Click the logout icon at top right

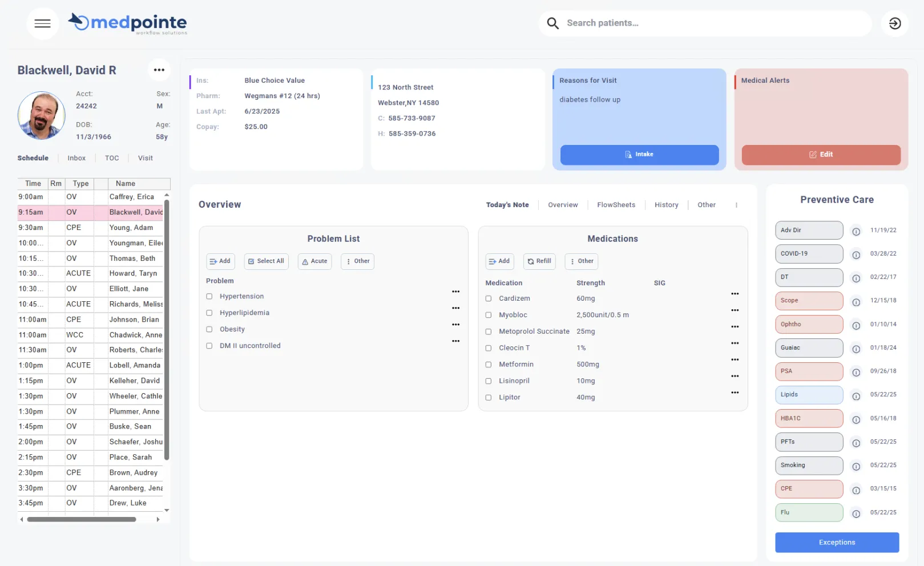click(894, 23)
